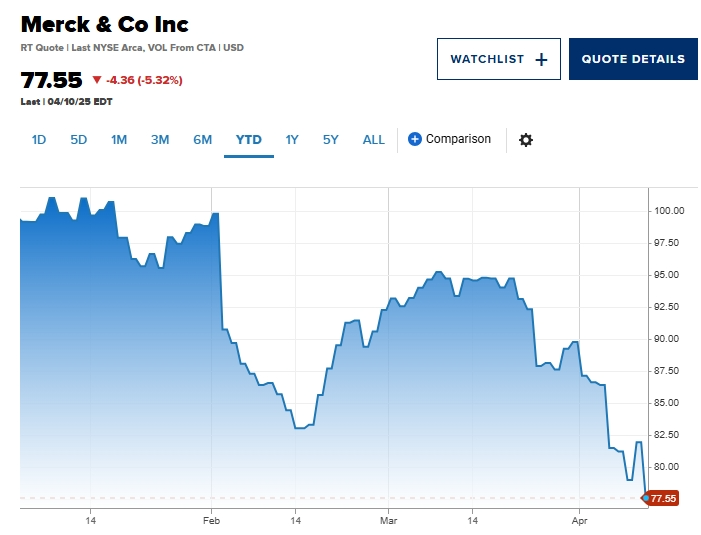
Task: Add Merck to Watchlist
Action: 498,59
